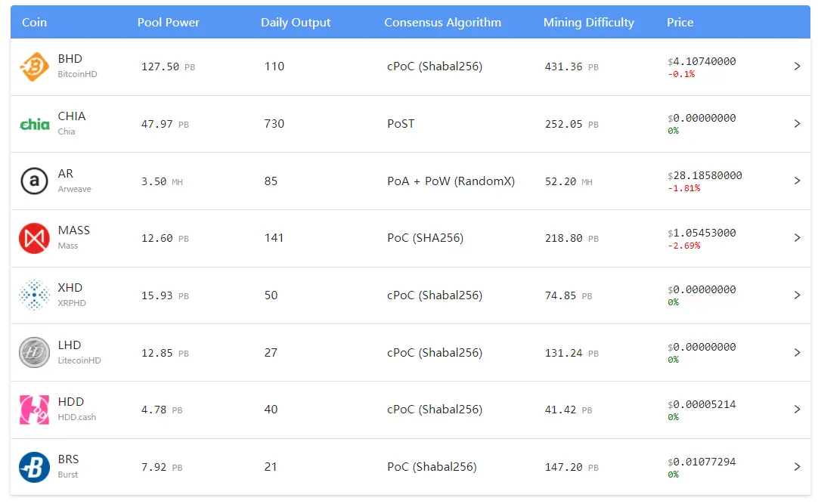Click the BitcoinHD orange coin logo
The width and height of the screenshot is (818, 504).
(35, 66)
